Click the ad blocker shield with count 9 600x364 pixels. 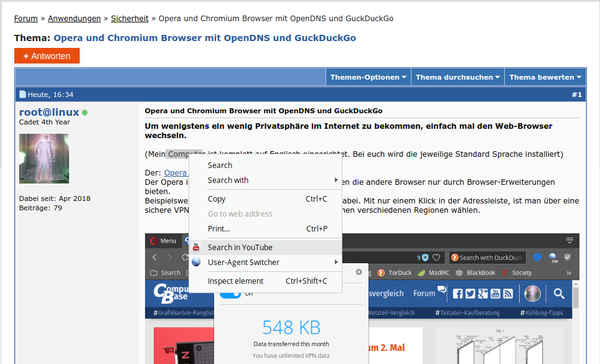coord(423,258)
